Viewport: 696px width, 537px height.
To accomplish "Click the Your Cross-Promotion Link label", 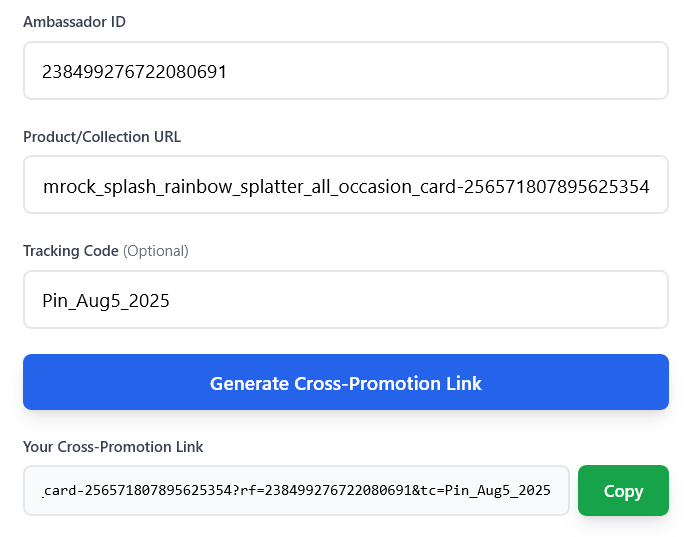I will point(113,446).
